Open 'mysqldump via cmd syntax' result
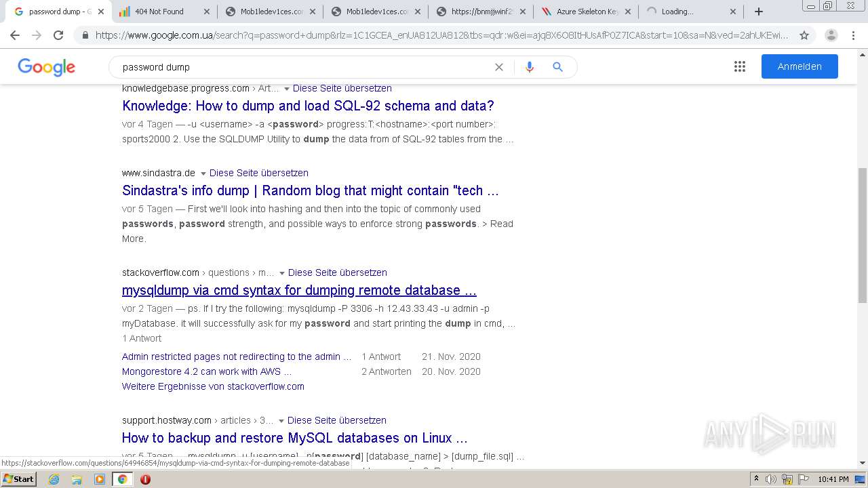868x488 pixels. pyautogui.click(x=299, y=290)
